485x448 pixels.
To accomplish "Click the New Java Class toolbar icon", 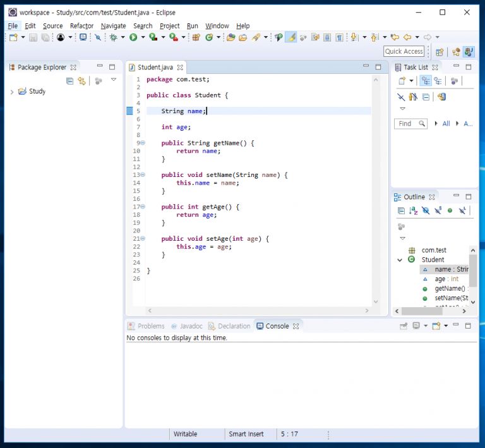I will pyautogui.click(x=209, y=38).
